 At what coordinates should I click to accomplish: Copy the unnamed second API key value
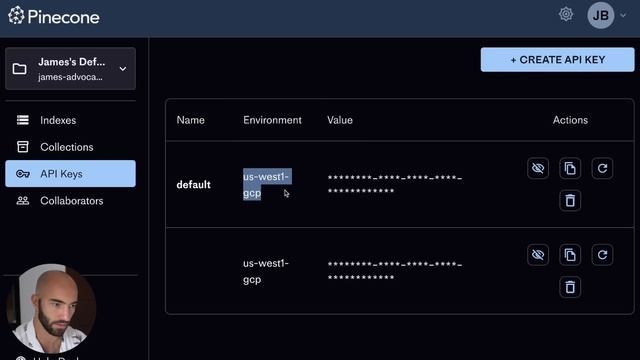click(x=570, y=255)
